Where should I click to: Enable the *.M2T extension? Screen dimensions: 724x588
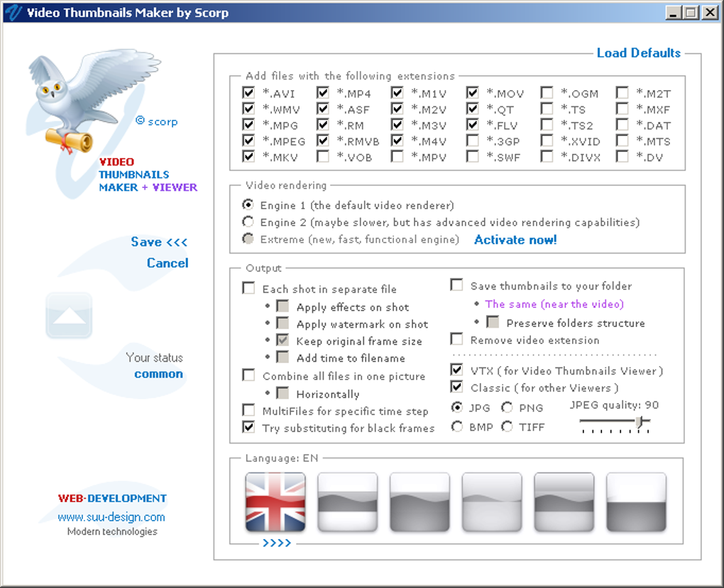(x=622, y=93)
